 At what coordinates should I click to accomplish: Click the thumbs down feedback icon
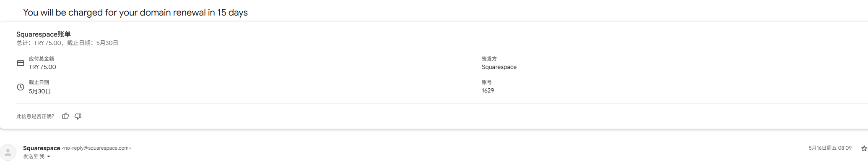tap(78, 116)
